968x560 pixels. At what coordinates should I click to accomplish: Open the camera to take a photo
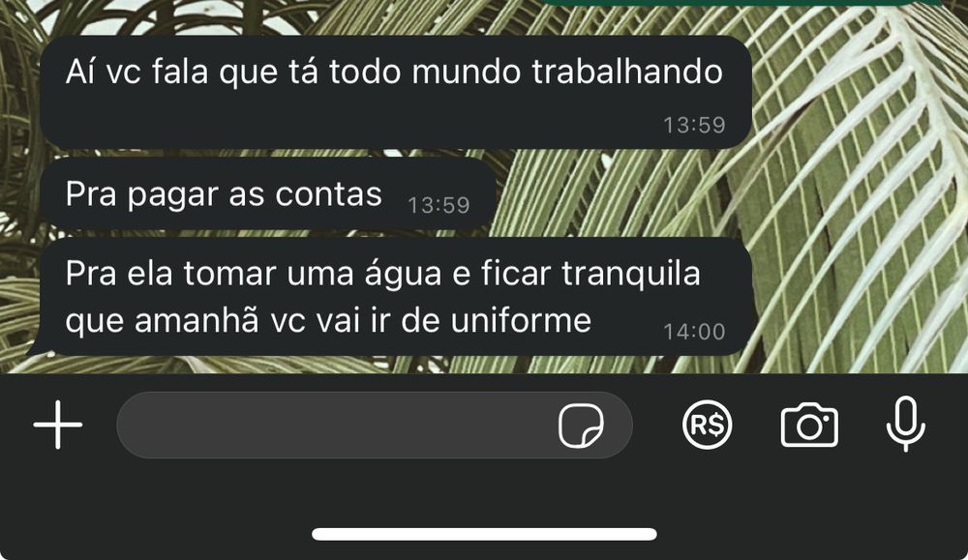click(809, 425)
